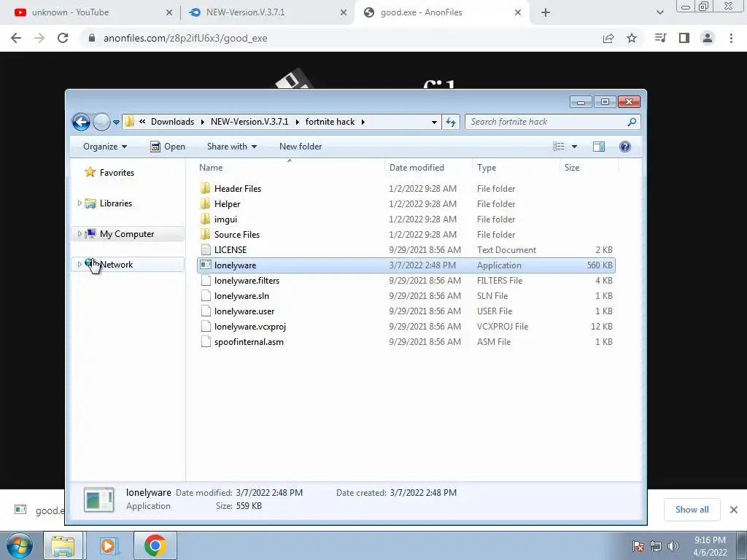Click Open in Explorer toolbar

click(168, 147)
